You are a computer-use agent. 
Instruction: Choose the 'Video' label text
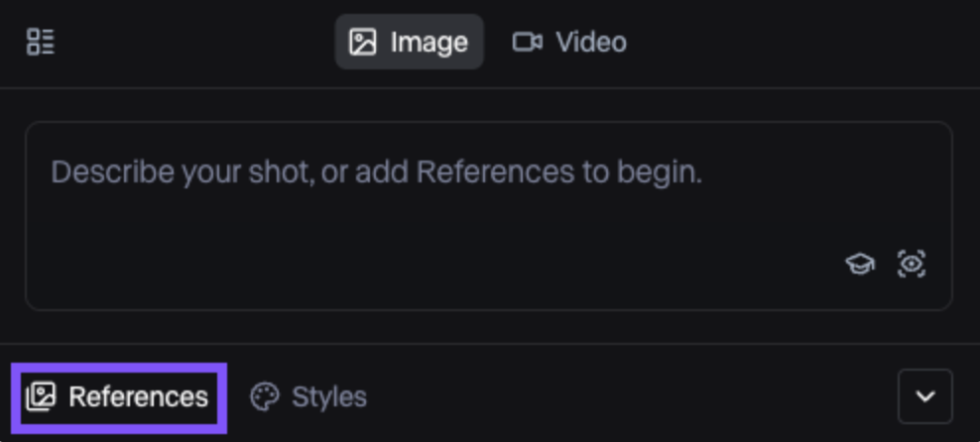[x=591, y=43]
